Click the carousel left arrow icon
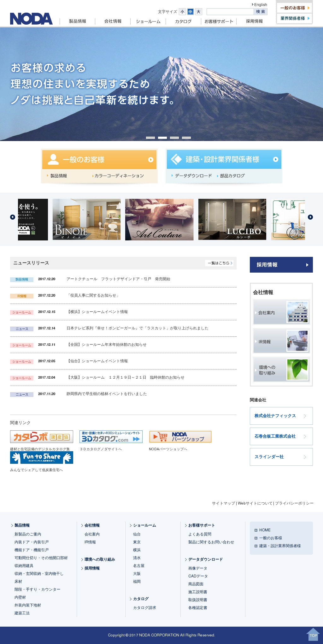This screenshot has width=323, height=644. click(x=13, y=217)
